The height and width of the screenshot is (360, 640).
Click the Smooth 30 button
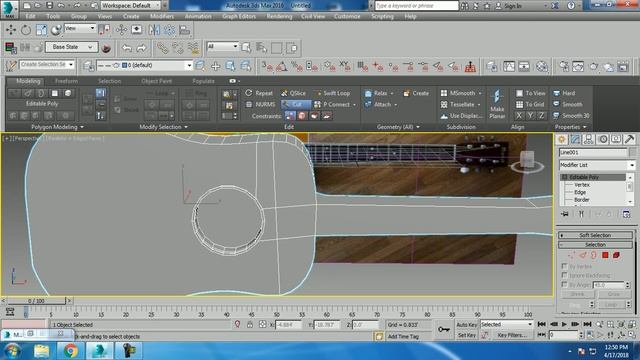[x=571, y=116]
